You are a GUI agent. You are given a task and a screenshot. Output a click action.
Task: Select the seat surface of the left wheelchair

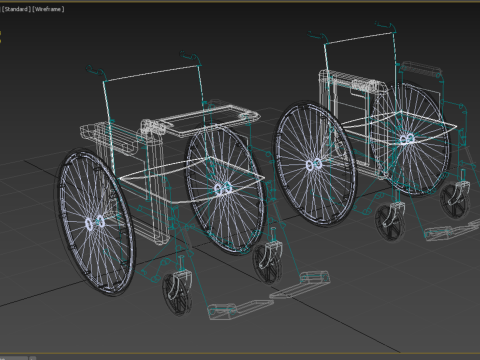coord(192,180)
